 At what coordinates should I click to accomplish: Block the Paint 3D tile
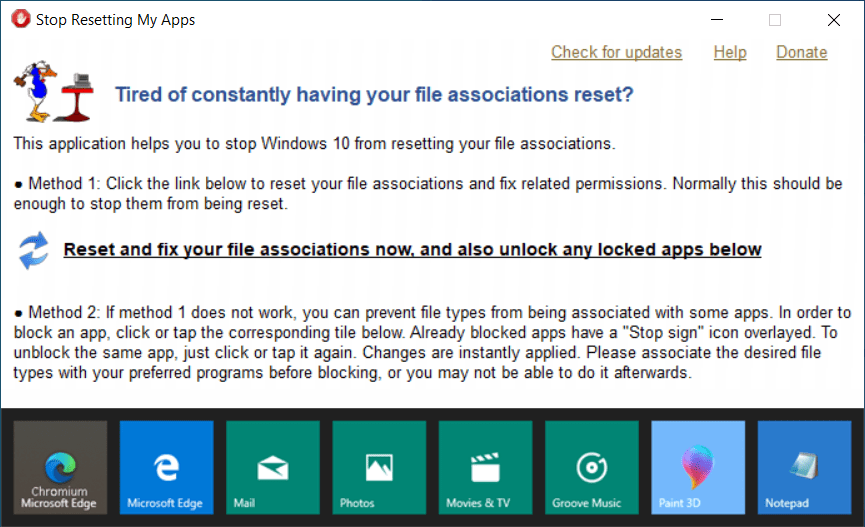tap(698, 467)
